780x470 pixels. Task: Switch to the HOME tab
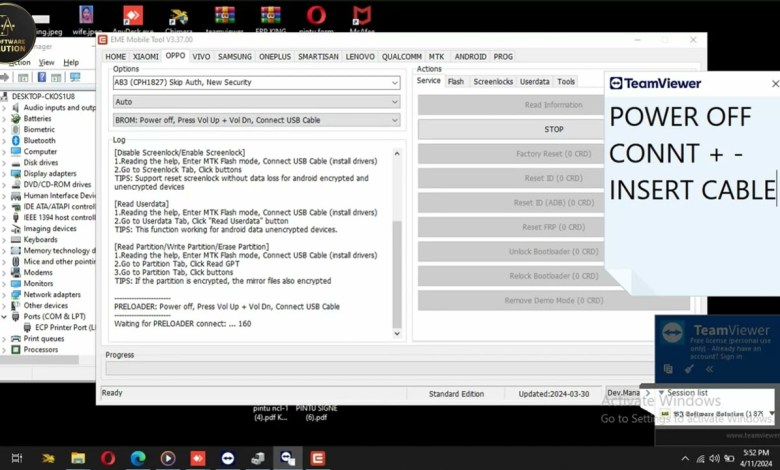[115, 57]
